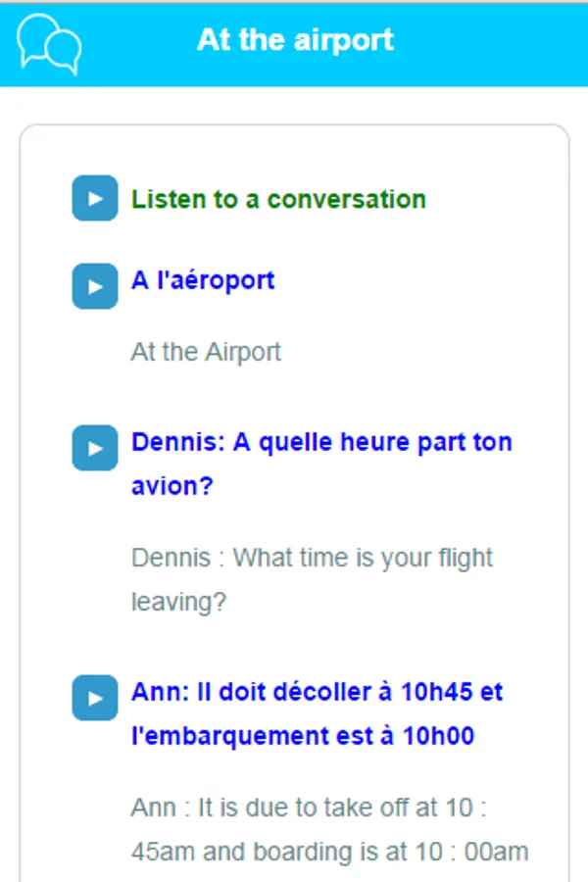Viewport: 588px width, 882px height.
Task: Play the "Listen to a conversation" audio
Action: click(95, 199)
